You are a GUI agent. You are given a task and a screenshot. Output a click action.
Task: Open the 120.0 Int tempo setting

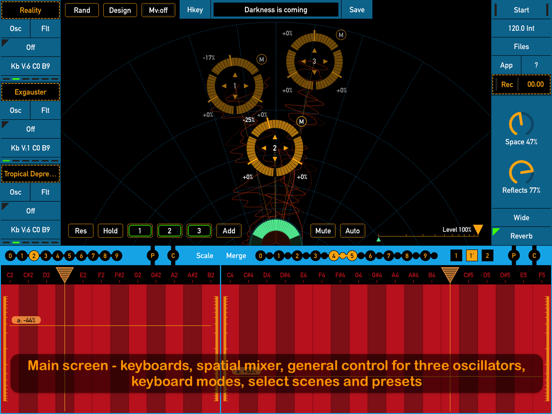click(521, 29)
